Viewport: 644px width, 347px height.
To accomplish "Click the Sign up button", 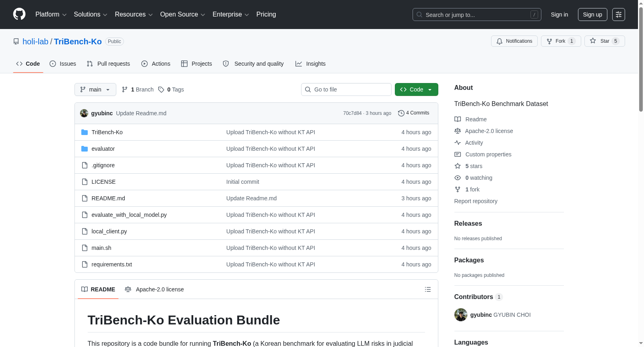I will click(x=592, y=15).
